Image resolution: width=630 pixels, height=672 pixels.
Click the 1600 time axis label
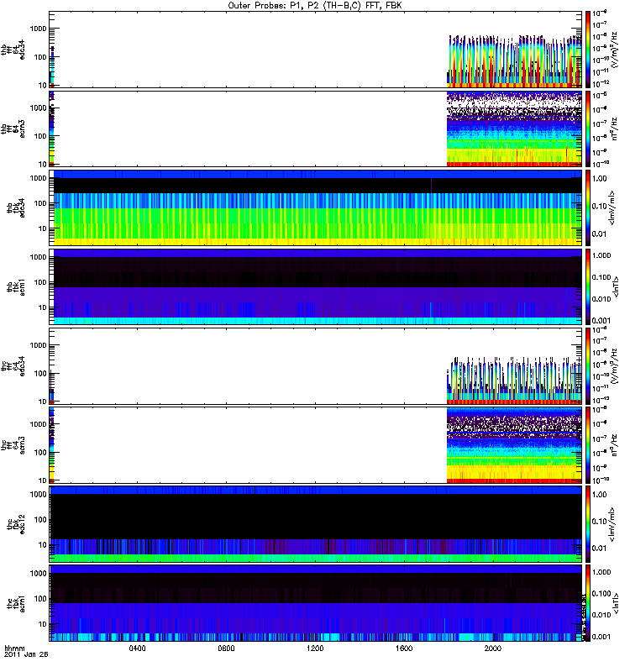pos(404,648)
